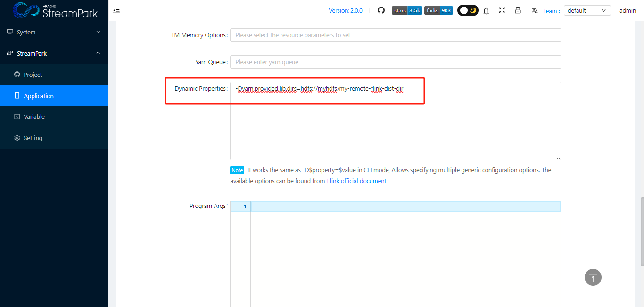Toggle the dark mode switch
644x307 pixels.
click(x=468, y=10)
